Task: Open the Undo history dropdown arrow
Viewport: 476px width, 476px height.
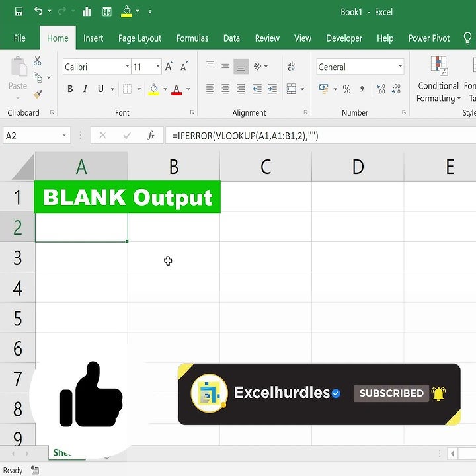Action: pyautogui.click(x=50, y=11)
